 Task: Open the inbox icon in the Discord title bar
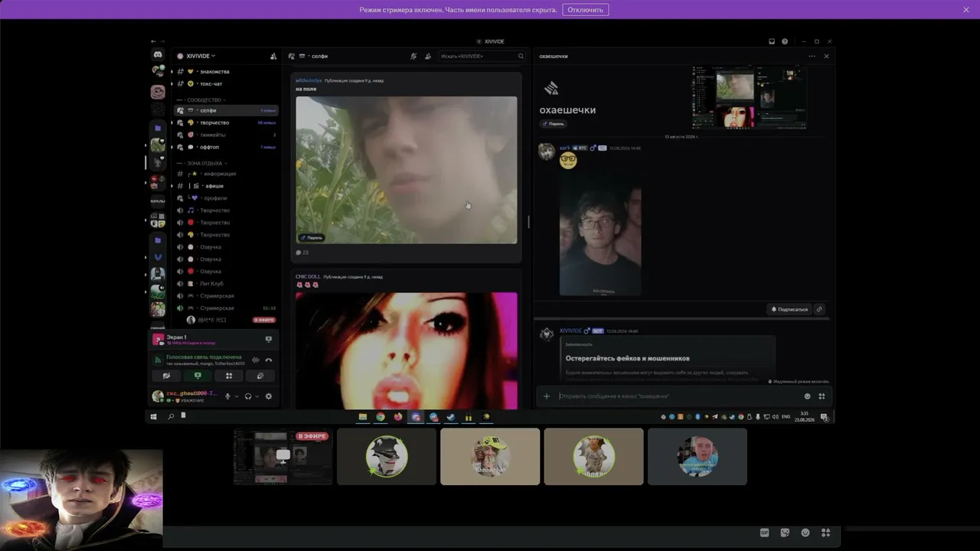[x=772, y=41]
